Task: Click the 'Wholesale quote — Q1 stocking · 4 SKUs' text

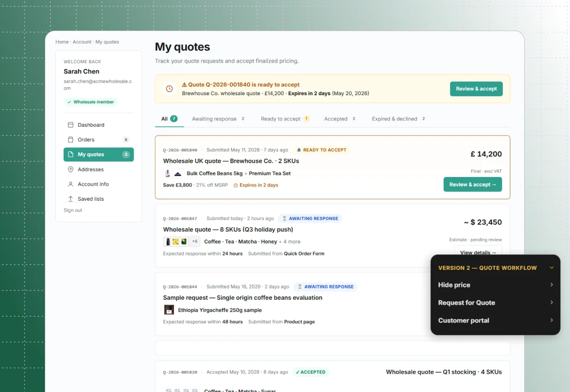Action: tap(444, 372)
